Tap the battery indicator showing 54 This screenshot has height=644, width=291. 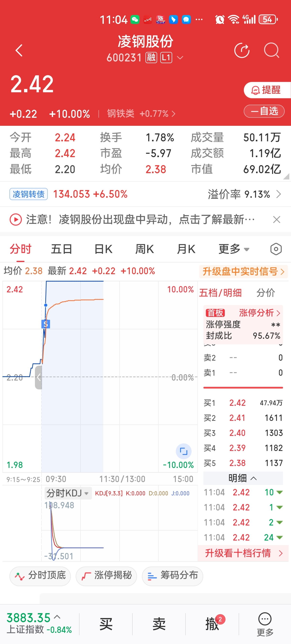pos(268,19)
